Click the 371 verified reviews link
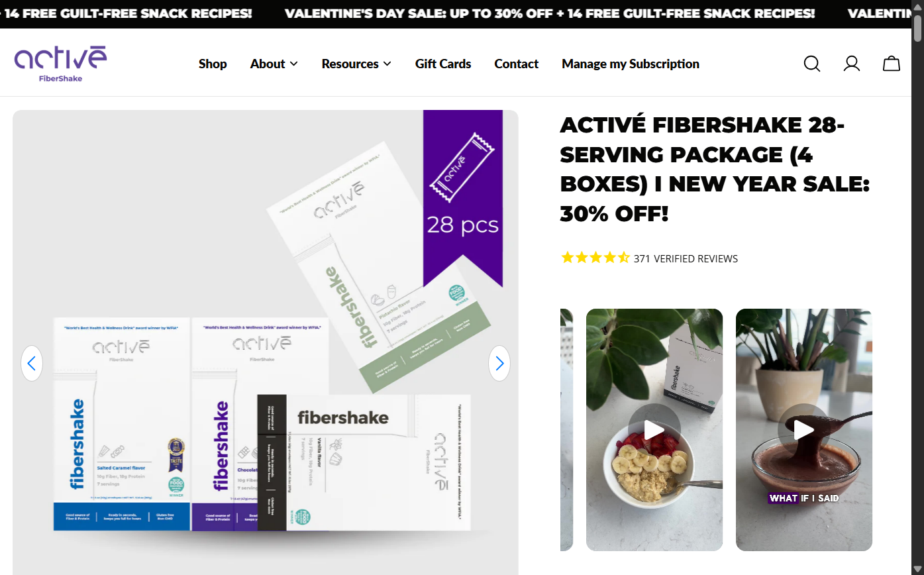Viewport: 924px width, 575px height. coord(686,258)
